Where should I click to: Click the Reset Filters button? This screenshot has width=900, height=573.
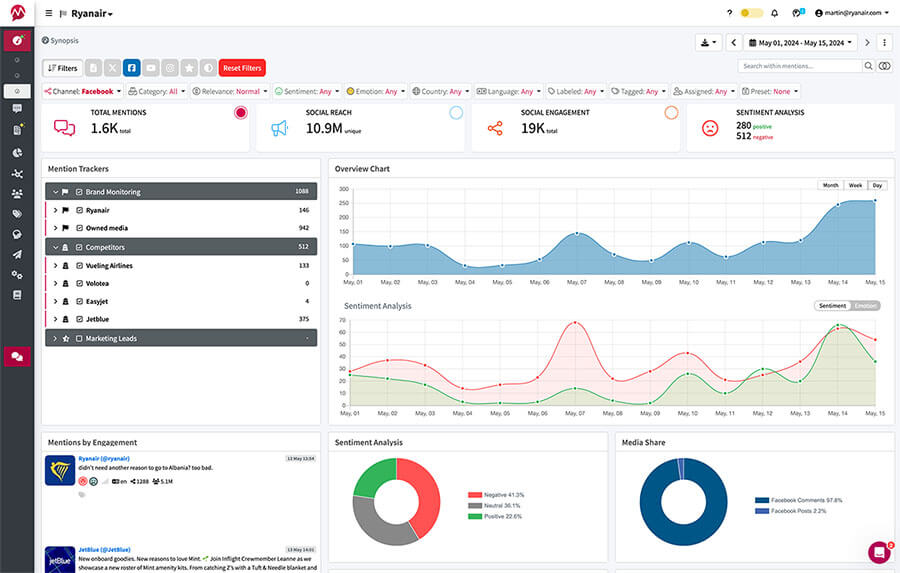pos(242,68)
